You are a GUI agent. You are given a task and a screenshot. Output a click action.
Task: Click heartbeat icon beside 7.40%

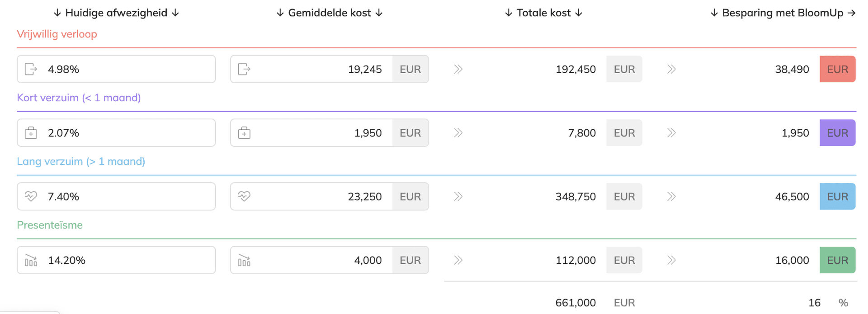[31, 197]
